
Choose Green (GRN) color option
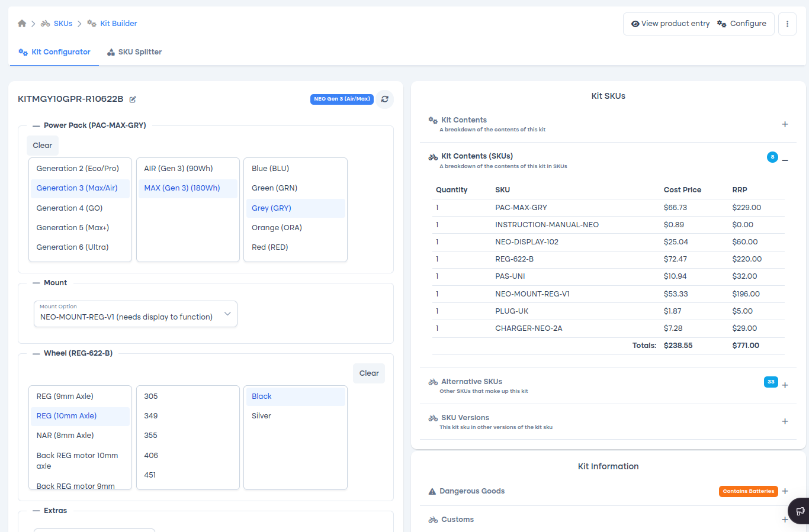point(296,188)
